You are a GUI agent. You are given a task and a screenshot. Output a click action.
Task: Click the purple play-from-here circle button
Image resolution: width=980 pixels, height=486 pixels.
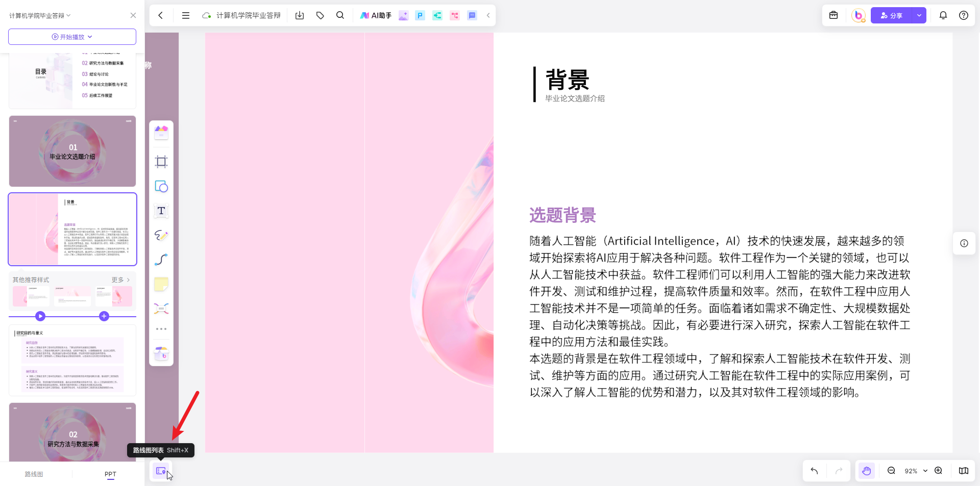[x=40, y=316]
